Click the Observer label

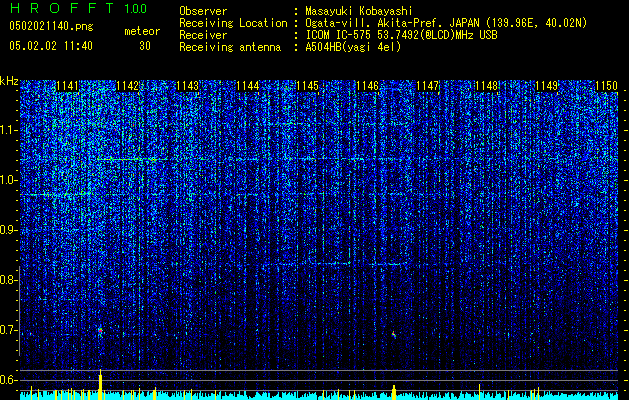click(203, 11)
